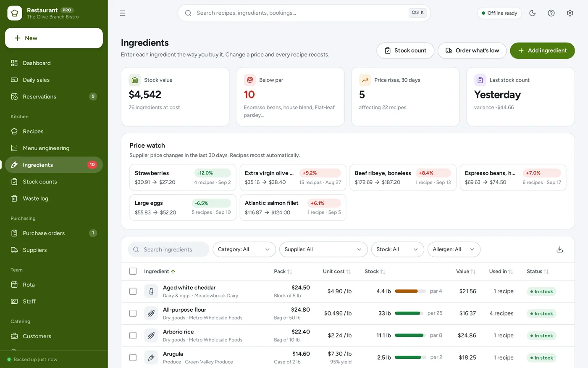
Task: Open Menu engineering from sidebar
Action: (54, 148)
